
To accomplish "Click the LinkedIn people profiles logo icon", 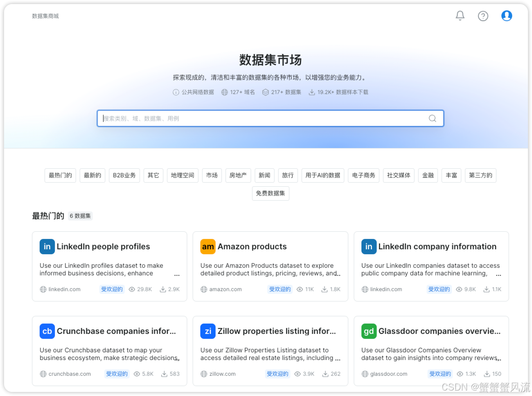I will 47,247.
